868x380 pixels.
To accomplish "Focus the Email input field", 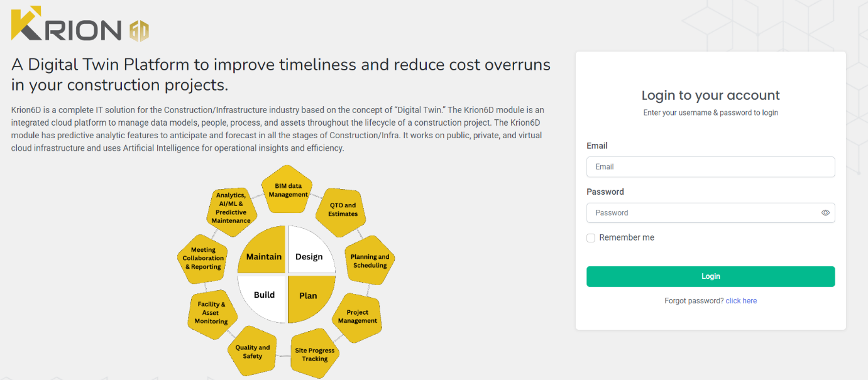I will [710, 167].
